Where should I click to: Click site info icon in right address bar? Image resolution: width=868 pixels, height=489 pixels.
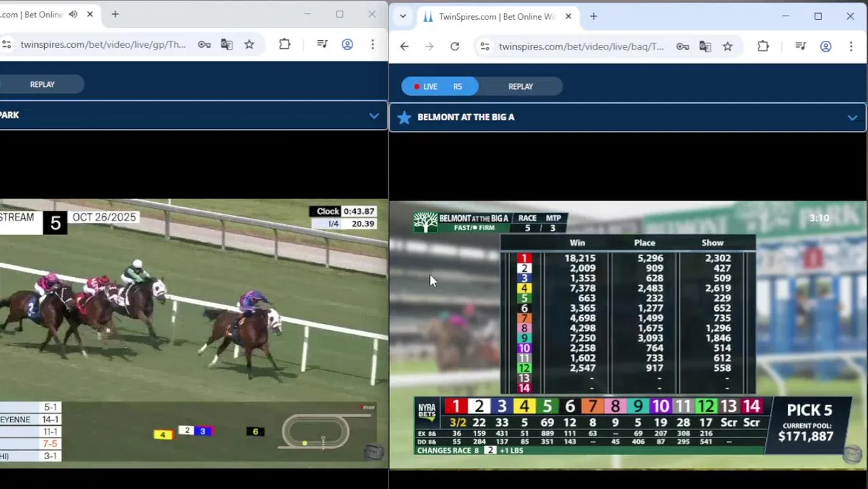[484, 46]
